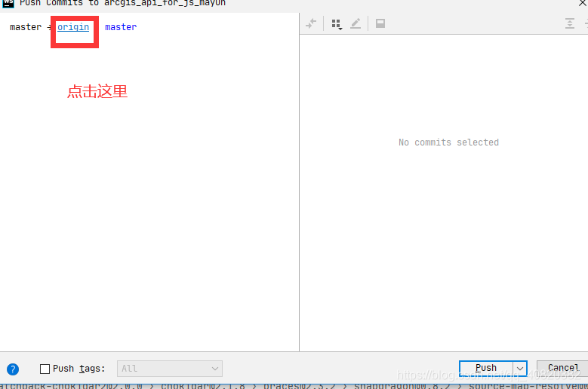Click the show diff preview icon

click(x=380, y=23)
